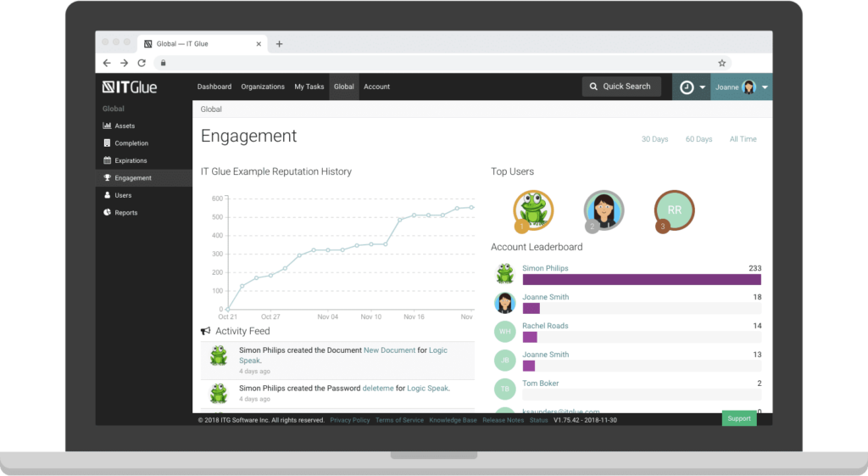Viewport: 868px width, 476px height.
Task: Show All Time engagement data
Action: (x=743, y=139)
